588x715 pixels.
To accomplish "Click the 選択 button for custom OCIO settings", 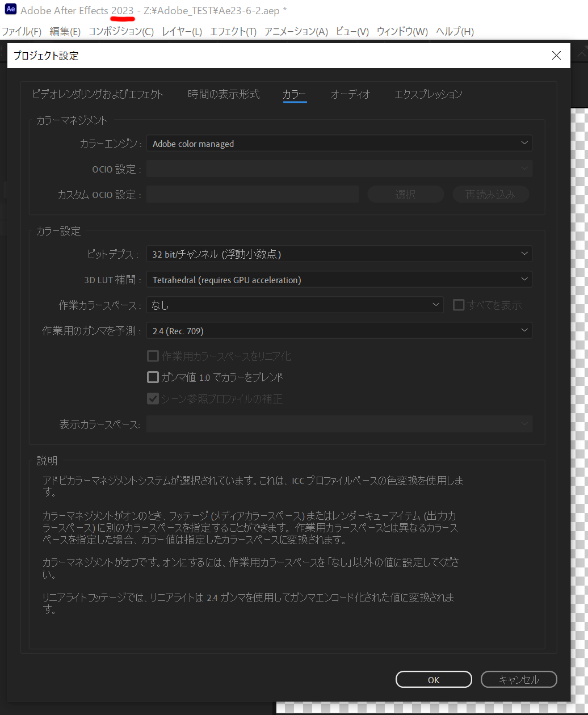I will 405,194.
